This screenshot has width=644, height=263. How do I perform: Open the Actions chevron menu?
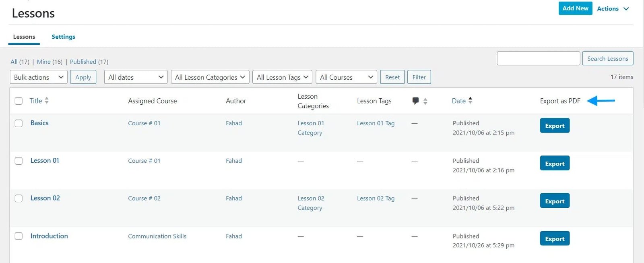click(626, 8)
